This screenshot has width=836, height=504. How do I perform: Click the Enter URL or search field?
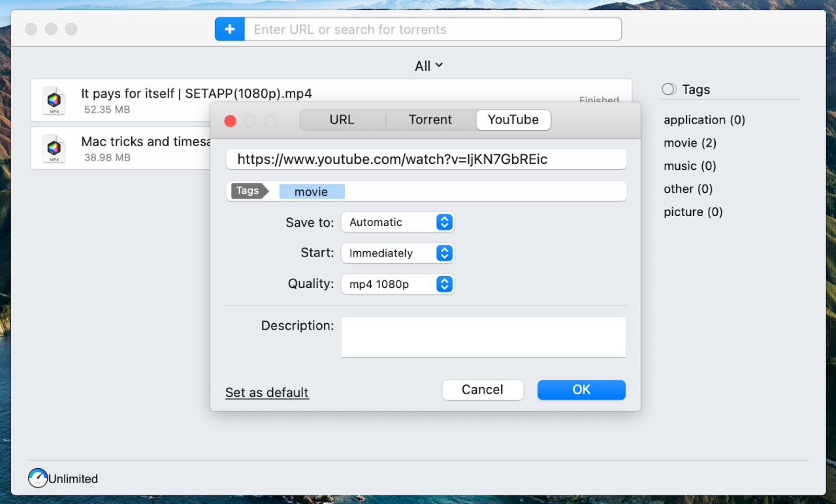click(433, 29)
